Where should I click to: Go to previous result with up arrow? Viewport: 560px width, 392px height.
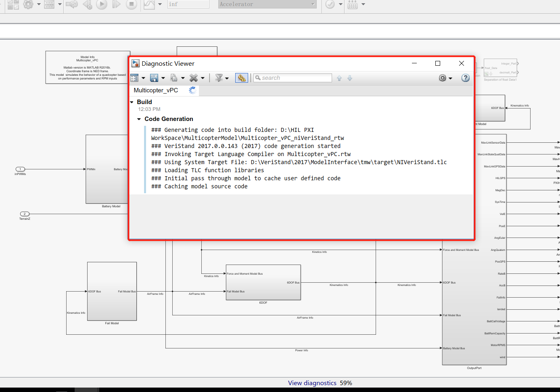tap(339, 78)
